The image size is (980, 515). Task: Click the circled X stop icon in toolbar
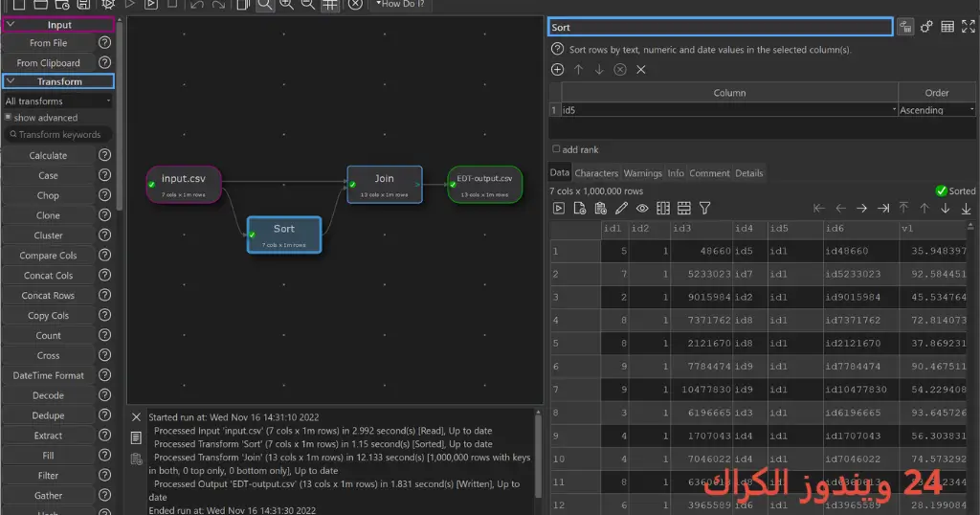355,5
